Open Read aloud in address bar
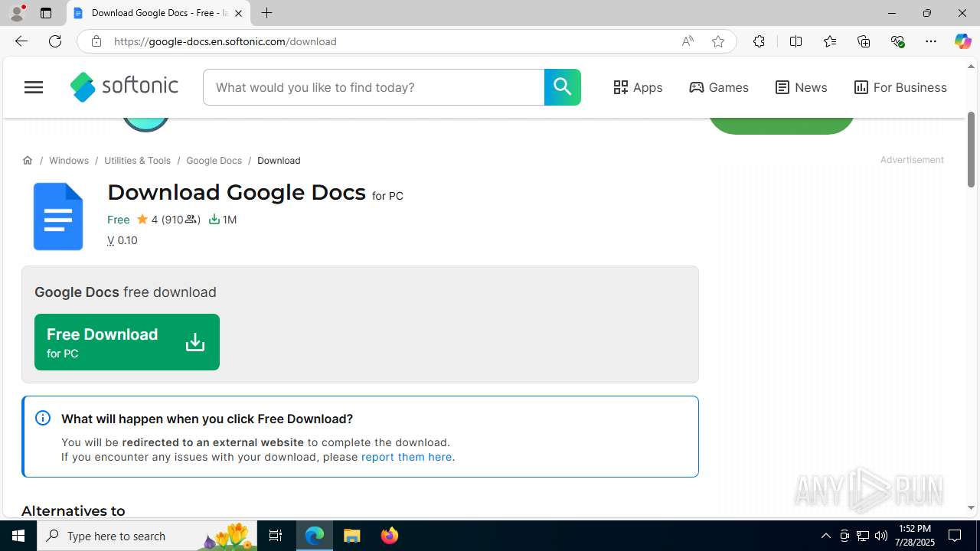Image resolution: width=980 pixels, height=551 pixels. click(688, 41)
